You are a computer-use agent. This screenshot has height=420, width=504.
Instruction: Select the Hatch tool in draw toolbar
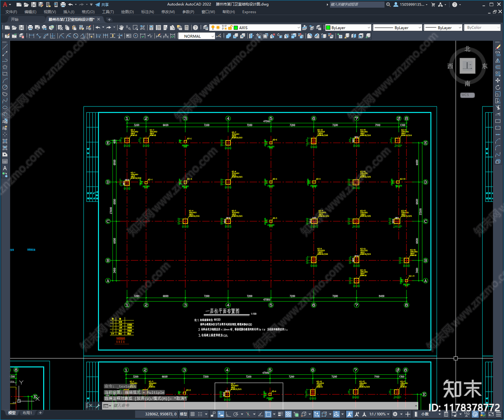point(5,141)
